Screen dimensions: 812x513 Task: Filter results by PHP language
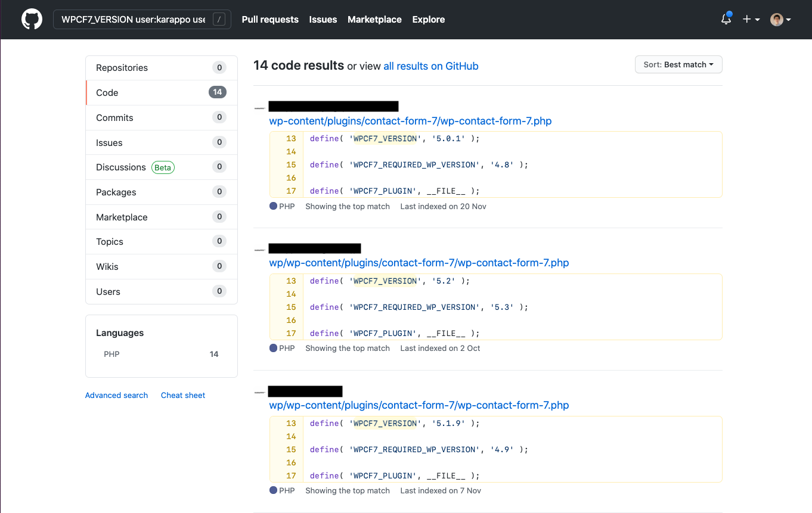pos(112,354)
